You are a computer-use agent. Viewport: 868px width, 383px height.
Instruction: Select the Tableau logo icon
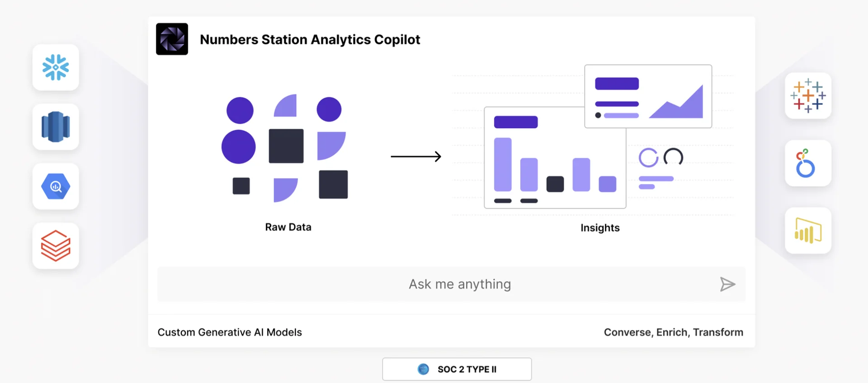pos(808,96)
